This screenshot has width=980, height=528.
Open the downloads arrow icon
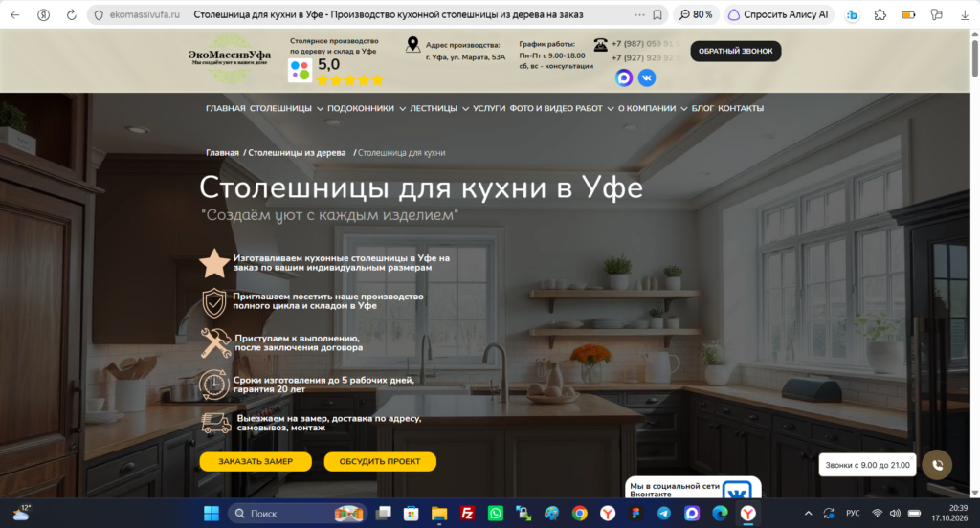[965, 15]
